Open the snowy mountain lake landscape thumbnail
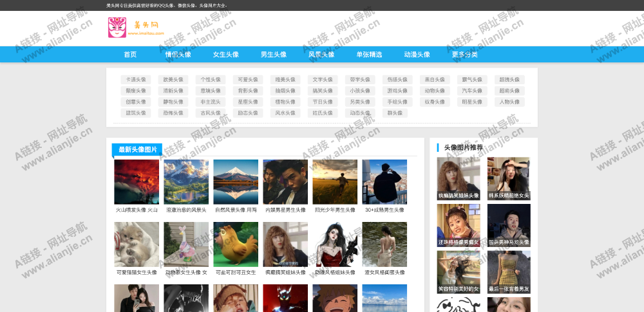 [x=186, y=182]
